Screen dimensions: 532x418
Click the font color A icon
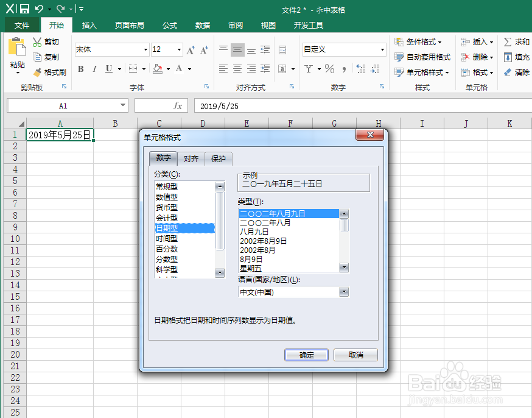pyautogui.click(x=179, y=69)
